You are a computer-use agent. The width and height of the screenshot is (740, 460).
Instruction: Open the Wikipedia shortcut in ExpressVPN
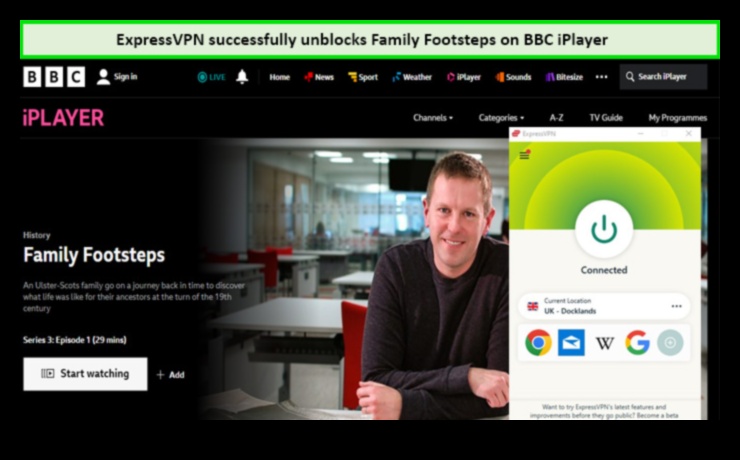[x=605, y=343]
